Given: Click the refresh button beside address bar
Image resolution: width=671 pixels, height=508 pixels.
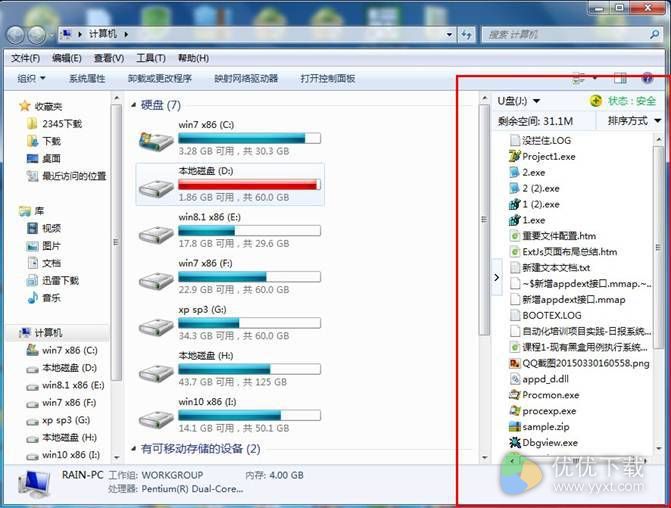Looking at the screenshot, I should (466, 34).
